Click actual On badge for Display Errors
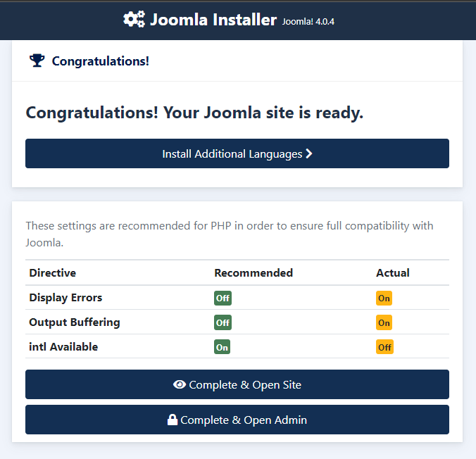 [x=384, y=298]
